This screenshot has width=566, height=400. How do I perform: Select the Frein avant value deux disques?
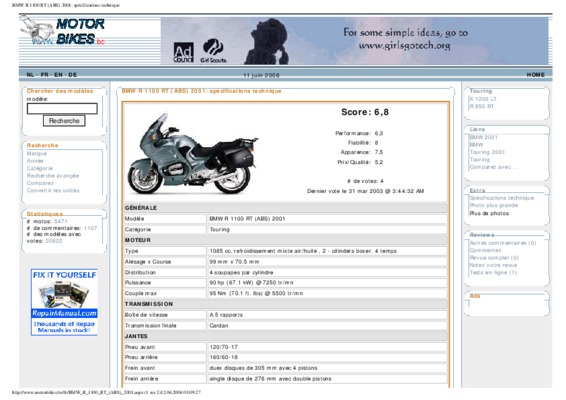point(263,368)
